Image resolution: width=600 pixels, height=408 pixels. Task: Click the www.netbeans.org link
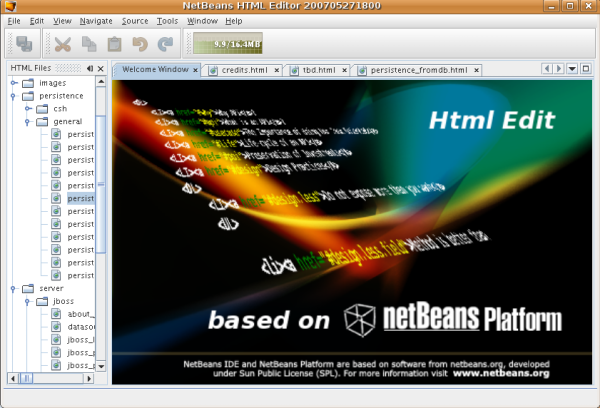[x=501, y=373]
